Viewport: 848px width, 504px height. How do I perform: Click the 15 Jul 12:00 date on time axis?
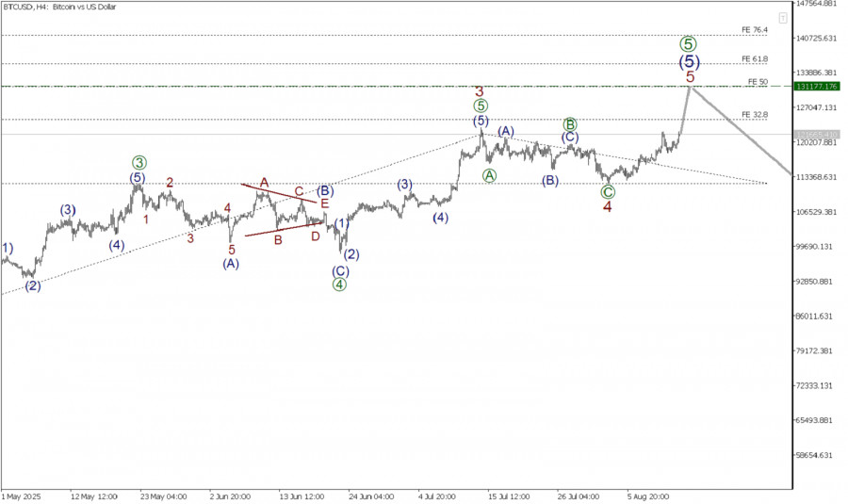tap(509, 496)
